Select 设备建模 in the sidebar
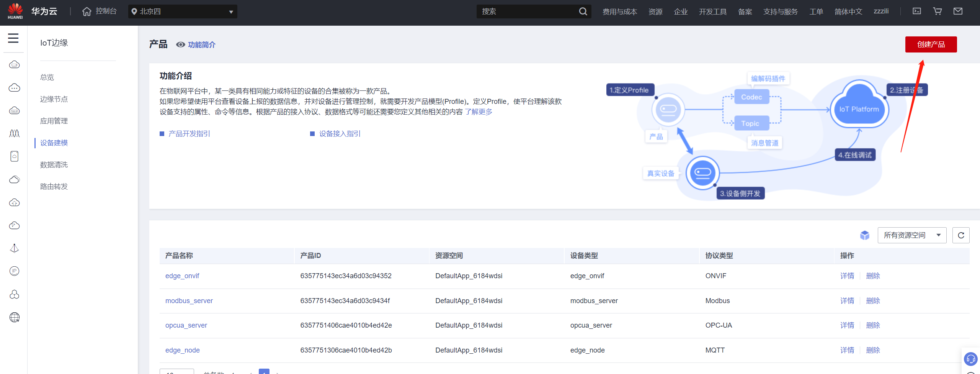 (x=54, y=143)
